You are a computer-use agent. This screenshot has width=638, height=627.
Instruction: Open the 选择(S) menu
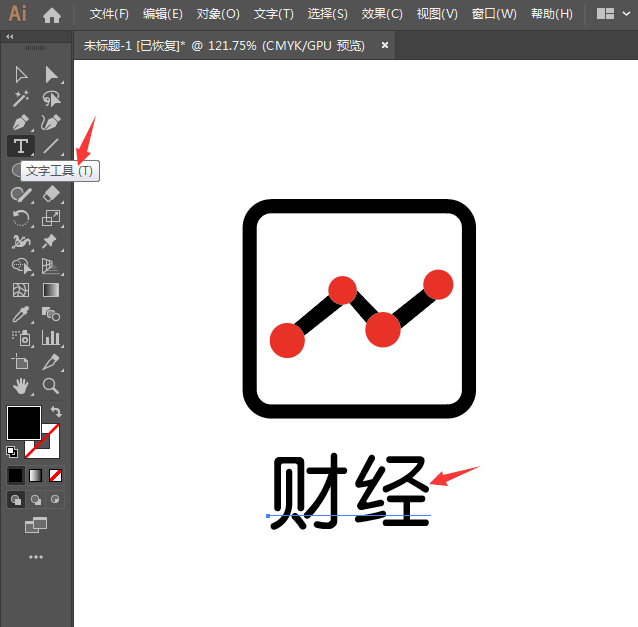pyautogui.click(x=328, y=14)
